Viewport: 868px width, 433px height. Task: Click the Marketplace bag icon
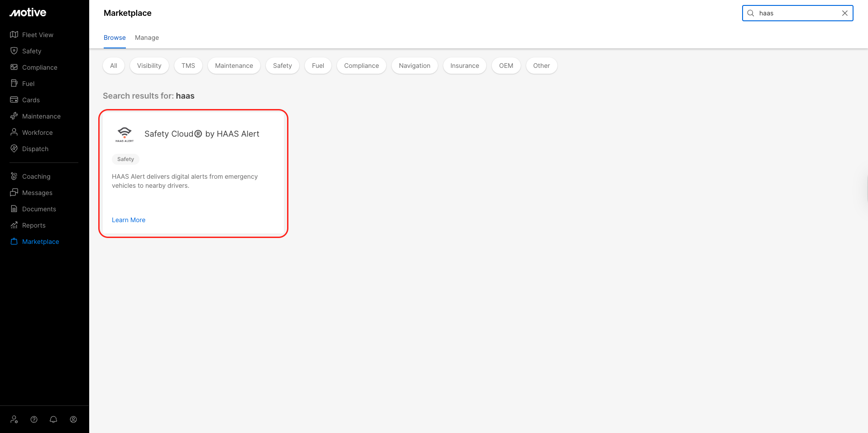pyautogui.click(x=14, y=241)
